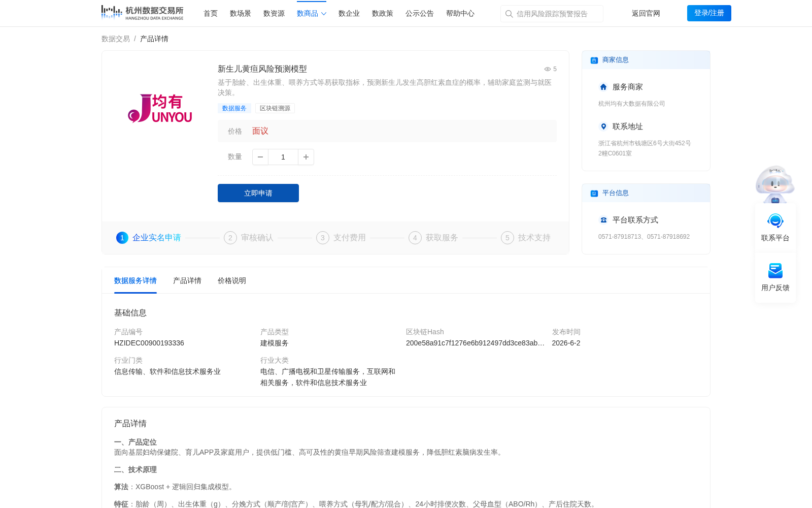The width and height of the screenshot is (812, 508).
Task: Click the 立即申请 button
Action: pos(258,193)
